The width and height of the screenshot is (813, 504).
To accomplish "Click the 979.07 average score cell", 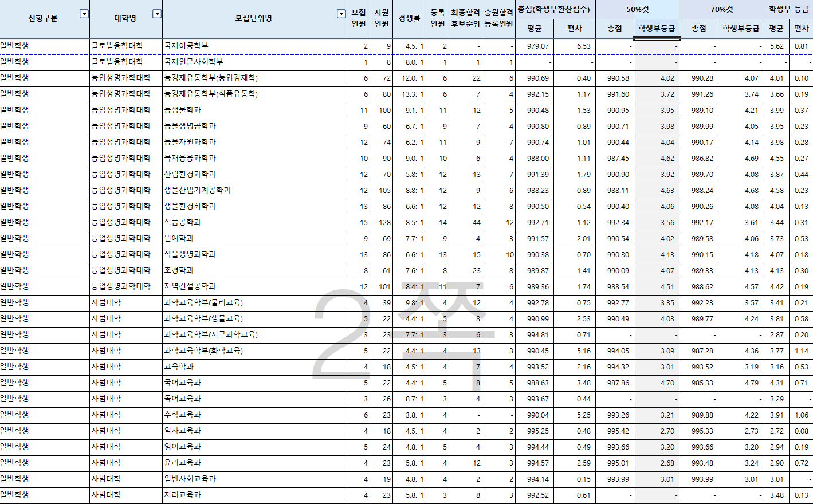I will pos(535,46).
